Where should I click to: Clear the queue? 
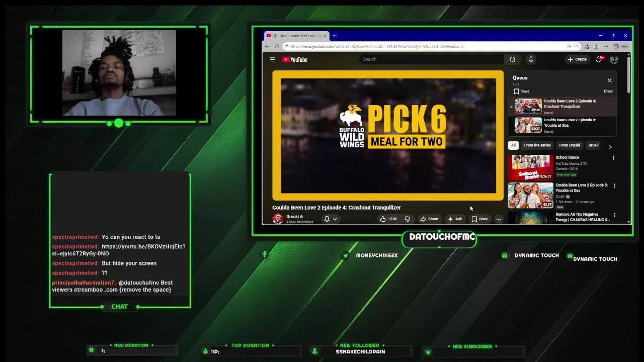click(608, 92)
